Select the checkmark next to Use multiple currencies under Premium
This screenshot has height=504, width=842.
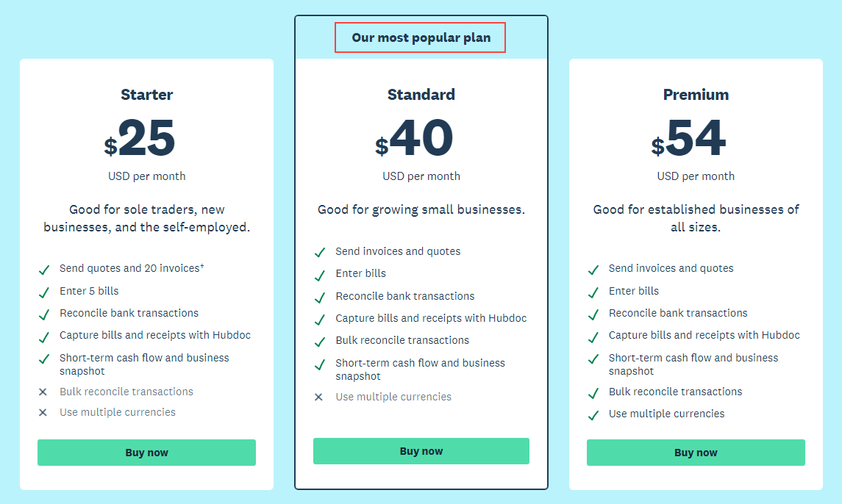tap(593, 414)
